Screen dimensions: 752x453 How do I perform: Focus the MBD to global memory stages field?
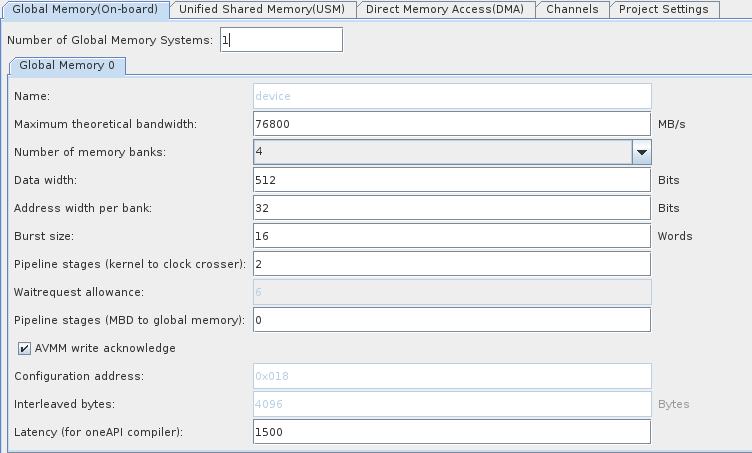(452, 320)
